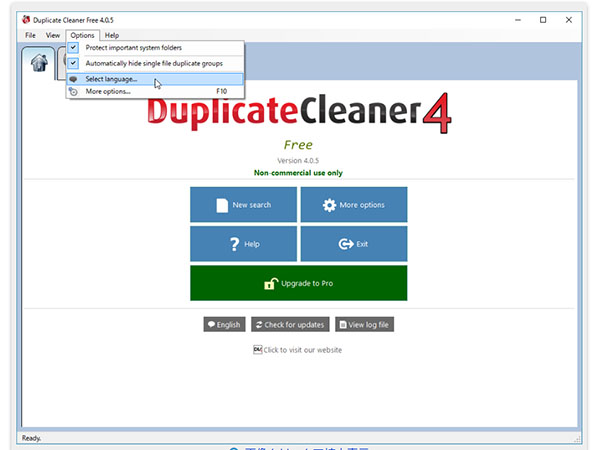Image resolution: width=600 pixels, height=450 pixels.
Task: Click the Help question mark icon
Action: pos(234,244)
